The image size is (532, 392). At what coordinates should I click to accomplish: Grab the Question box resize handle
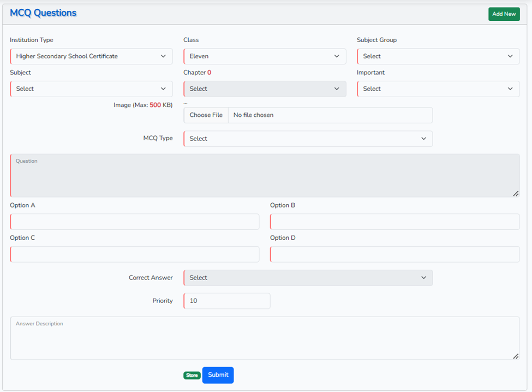tap(516, 193)
